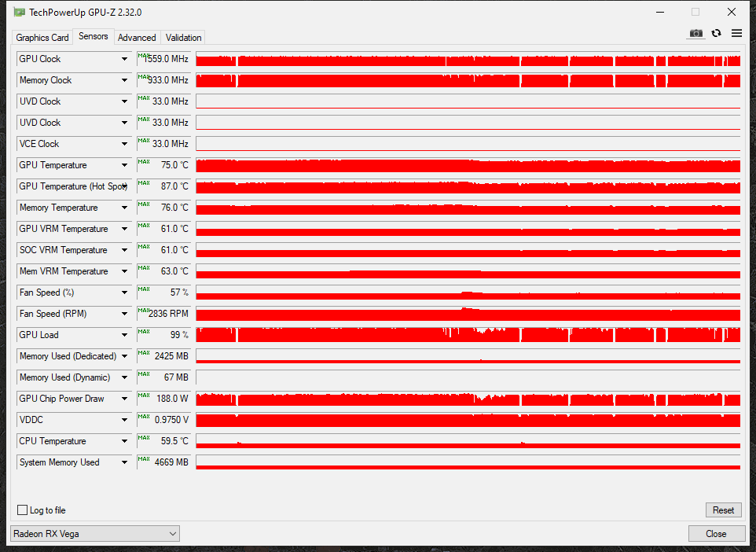Click the GPU Load 99 % value

tap(164, 335)
